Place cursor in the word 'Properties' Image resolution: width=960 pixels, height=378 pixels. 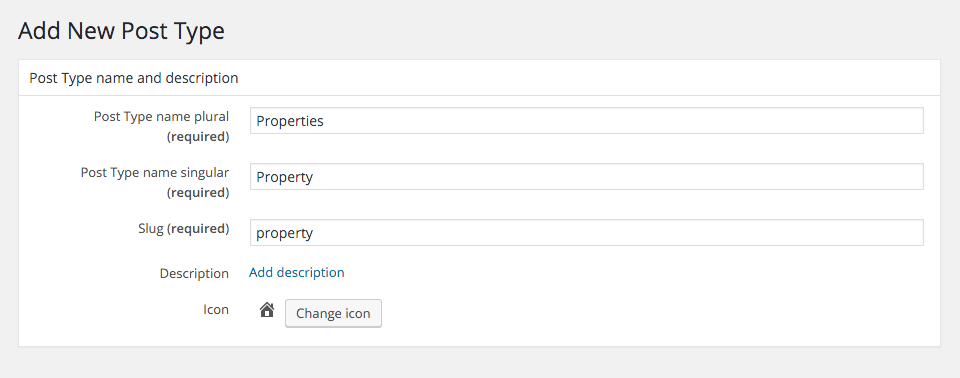click(x=290, y=121)
